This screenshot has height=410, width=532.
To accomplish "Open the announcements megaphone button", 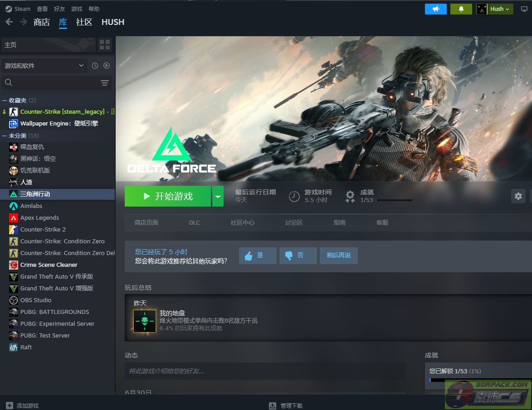I will (x=436, y=9).
